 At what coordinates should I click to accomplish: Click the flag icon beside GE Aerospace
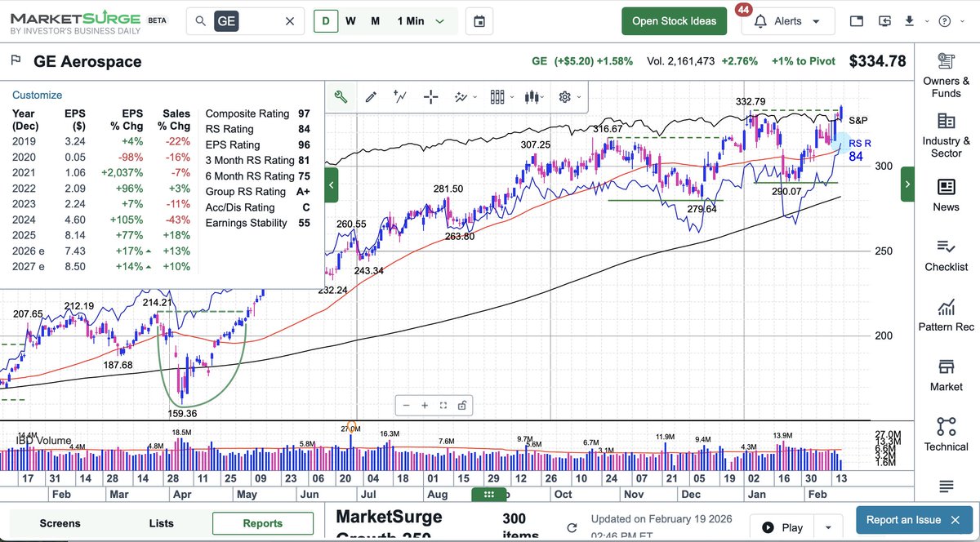tap(15, 61)
